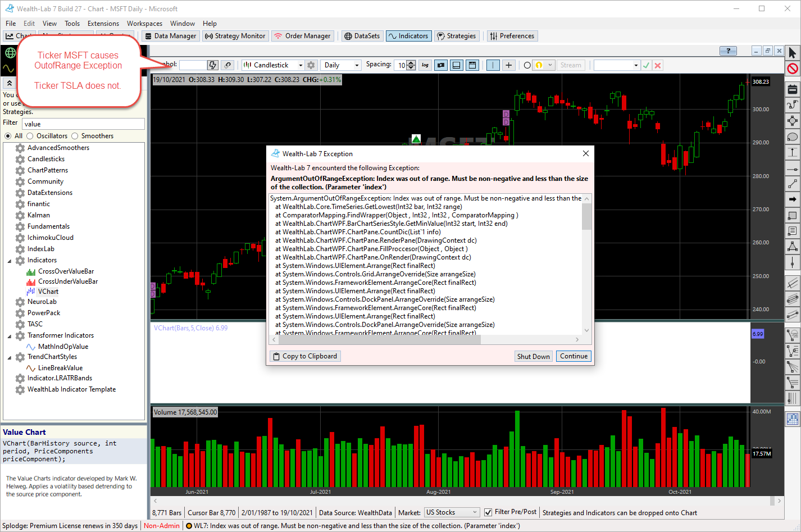The width and height of the screenshot is (801, 532).
Task: Open the Strategy Monitor
Action: pyautogui.click(x=235, y=36)
